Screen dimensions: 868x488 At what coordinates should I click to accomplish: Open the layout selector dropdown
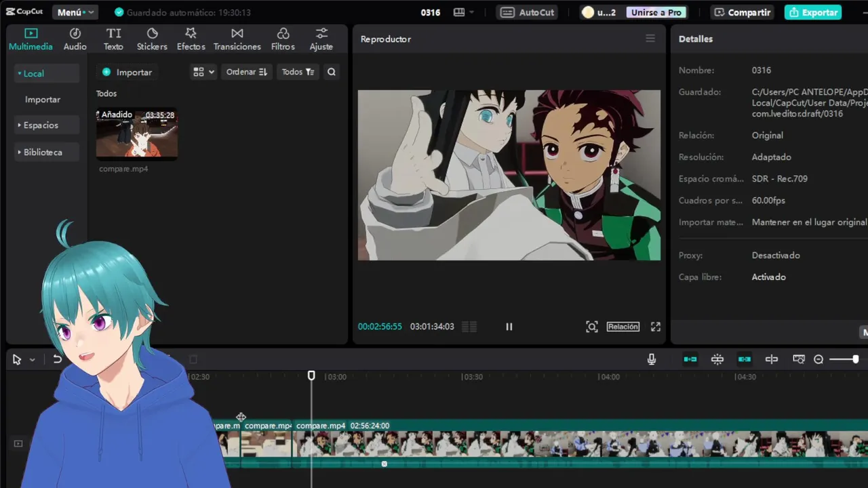464,12
